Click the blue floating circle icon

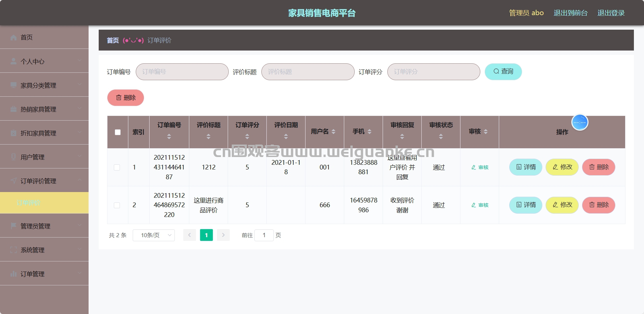click(580, 122)
